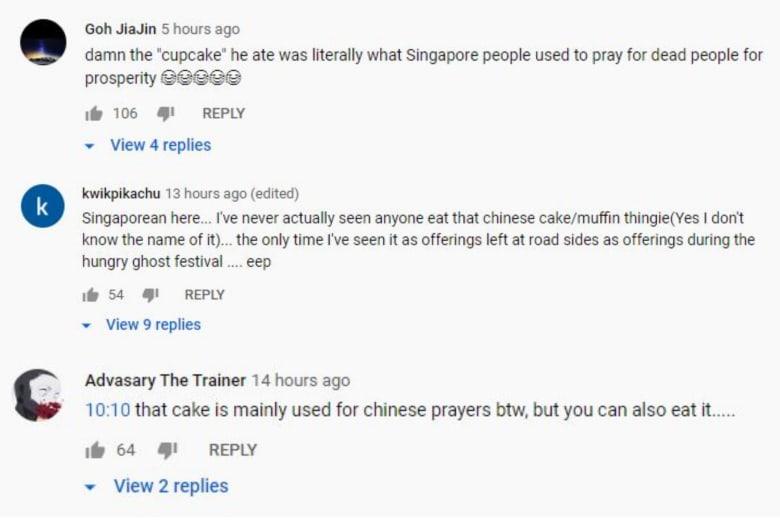
Task: Jump to 10:10 timestamp link
Action: click(x=107, y=410)
